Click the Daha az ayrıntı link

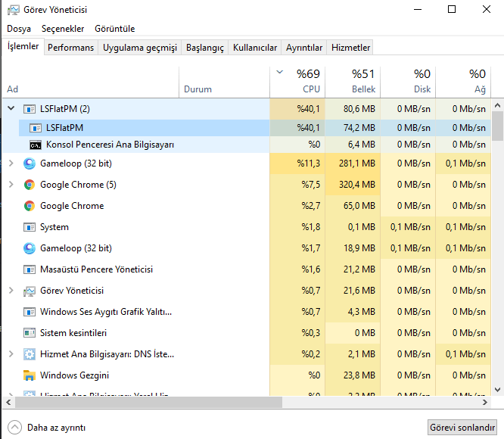pyautogui.click(x=57, y=428)
